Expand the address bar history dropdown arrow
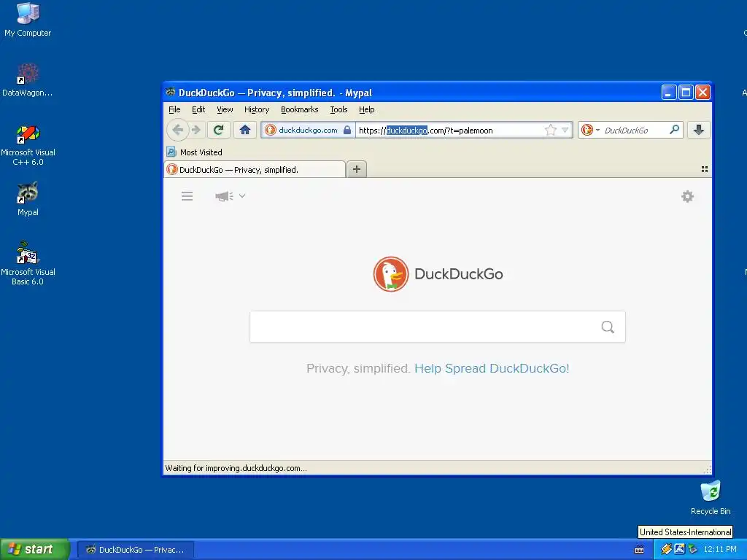 565,130
